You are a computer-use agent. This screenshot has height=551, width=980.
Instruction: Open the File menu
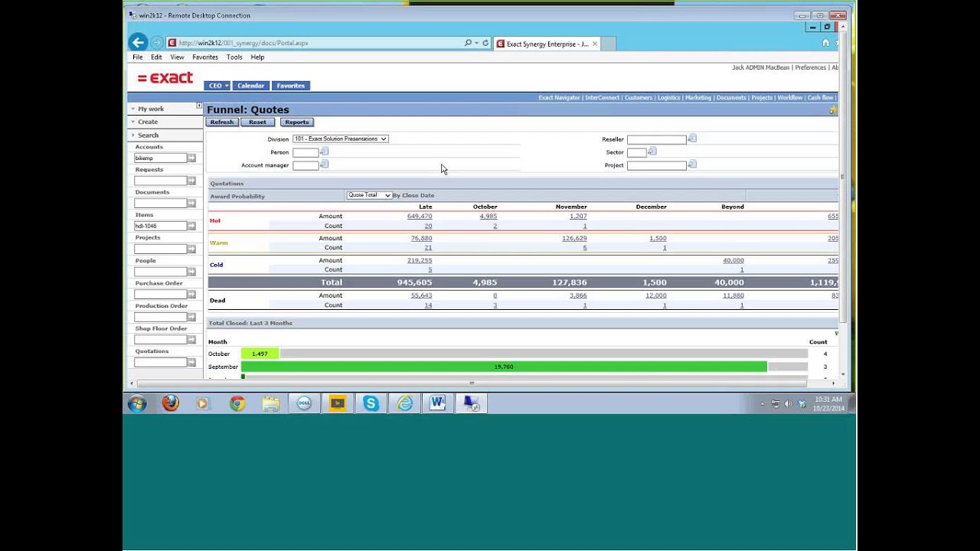[137, 57]
